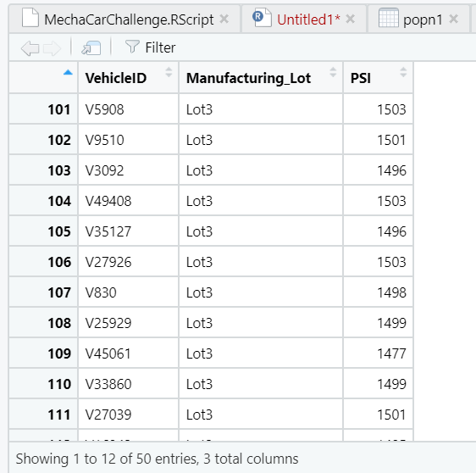Close the popn1 tab
Viewport: 476px width, 473px height.
453,19
